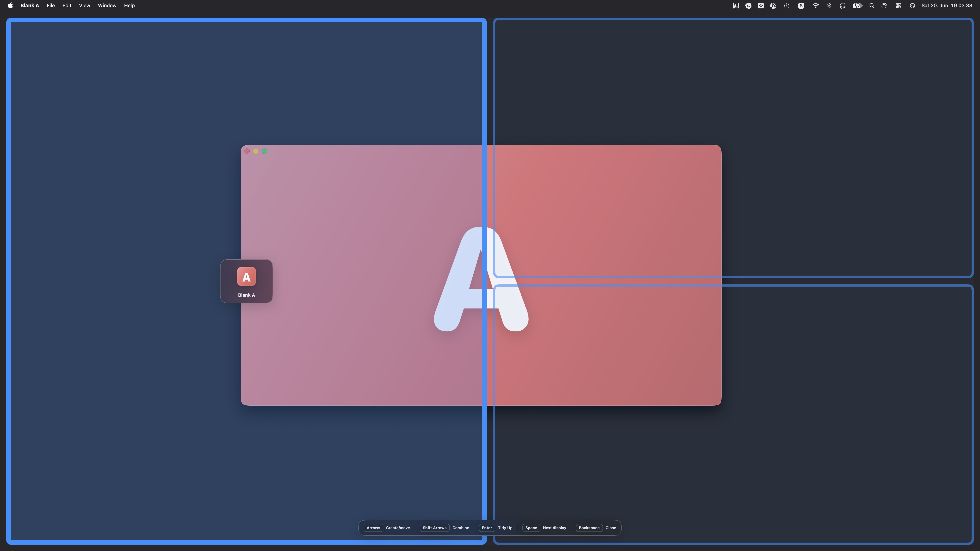The height and width of the screenshot is (551, 980).
Task: Click the coffee pot menu bar icon
Action: 884,5
